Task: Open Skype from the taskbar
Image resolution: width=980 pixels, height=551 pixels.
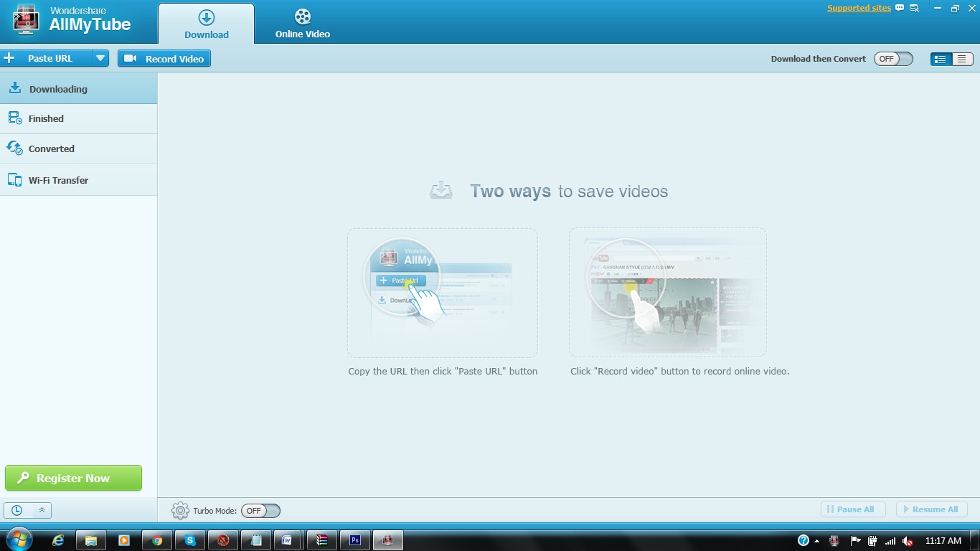Action: pos(190,540)
